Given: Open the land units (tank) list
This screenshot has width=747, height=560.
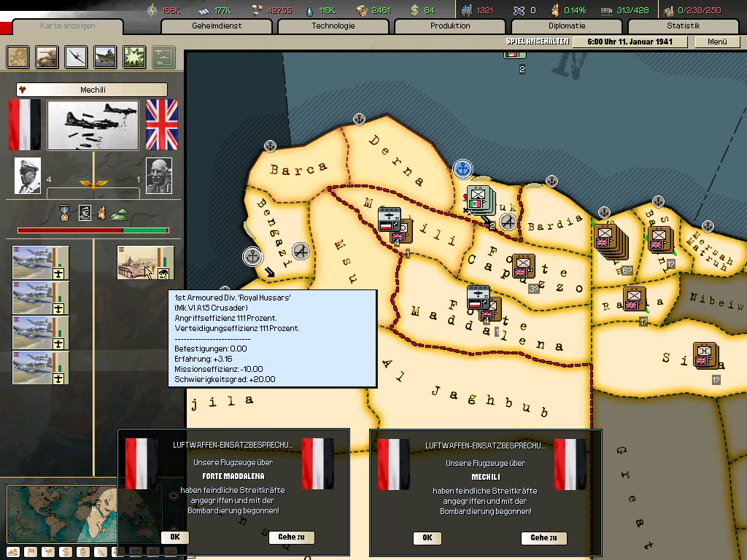Looking at the screenshot, I should click(x=47, y=57).
